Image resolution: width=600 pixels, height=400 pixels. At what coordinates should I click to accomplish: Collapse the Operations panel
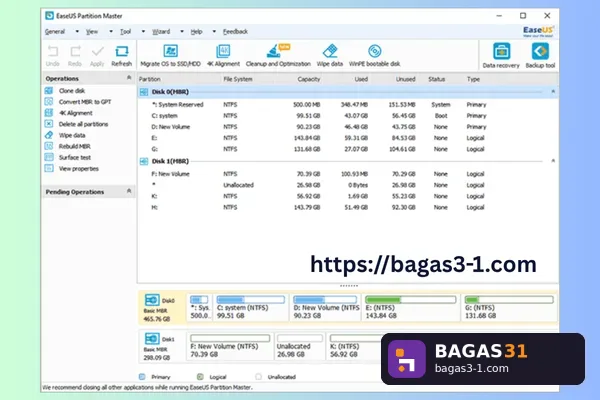click(129, 78)
